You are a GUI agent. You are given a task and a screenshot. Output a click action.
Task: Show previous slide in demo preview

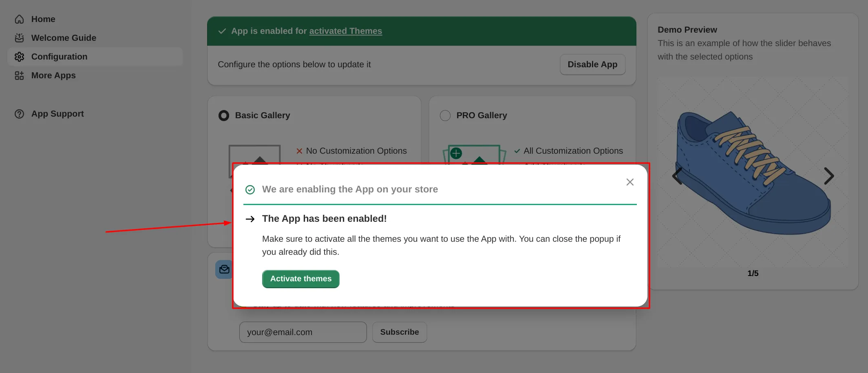[x=678, y=176]
